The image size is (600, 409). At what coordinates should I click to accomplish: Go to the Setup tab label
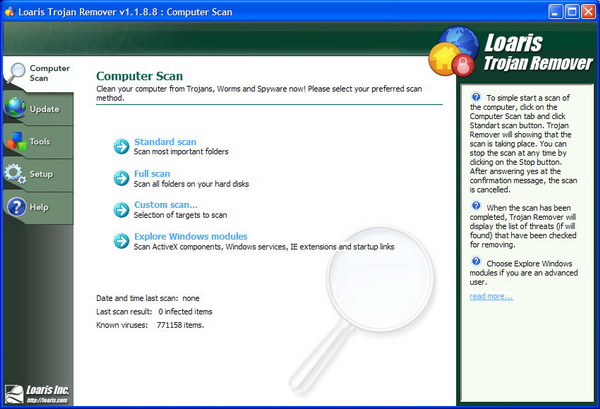click(x=41, y=174)
